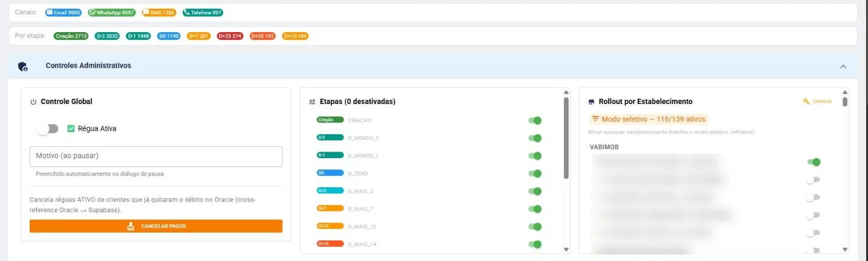The height and width of the screenshot is (261, 868).
Task: Toggle the D_ZERO stage switch
Action: pos(535,174)
